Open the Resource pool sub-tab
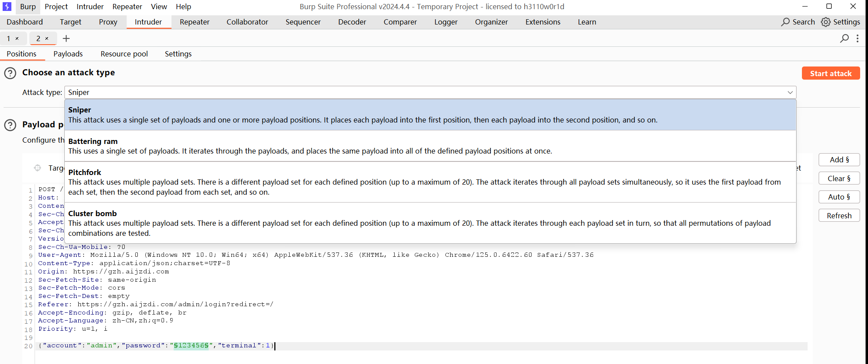 click(124, 54)
